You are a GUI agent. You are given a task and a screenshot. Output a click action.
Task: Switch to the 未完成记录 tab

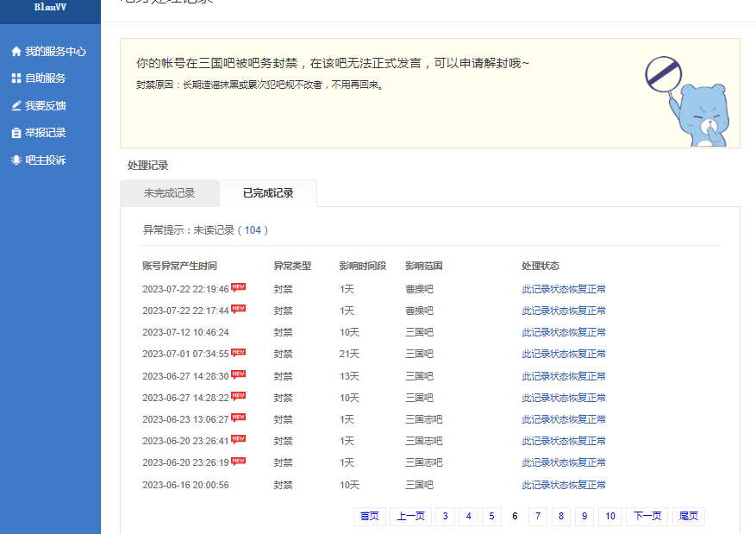[169, 193]
